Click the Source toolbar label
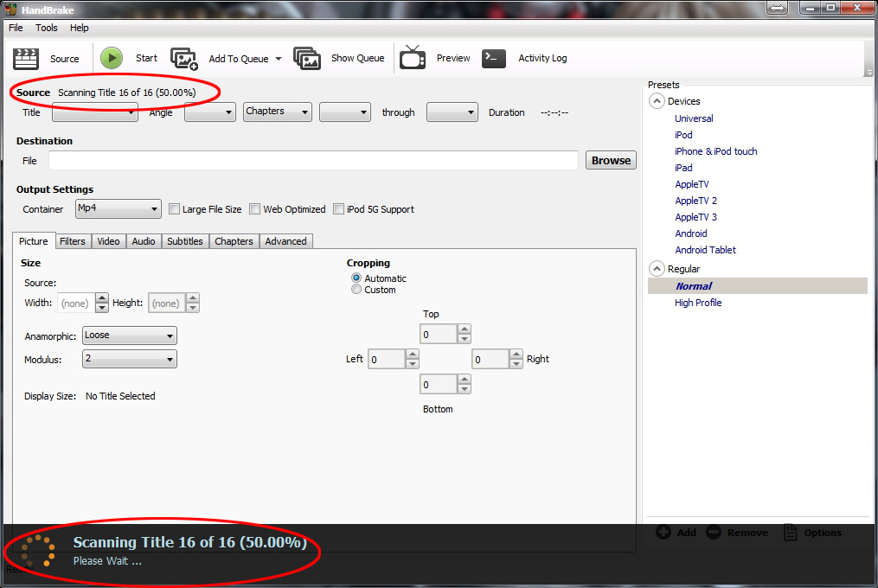878x588 pixels. (65, 59)
